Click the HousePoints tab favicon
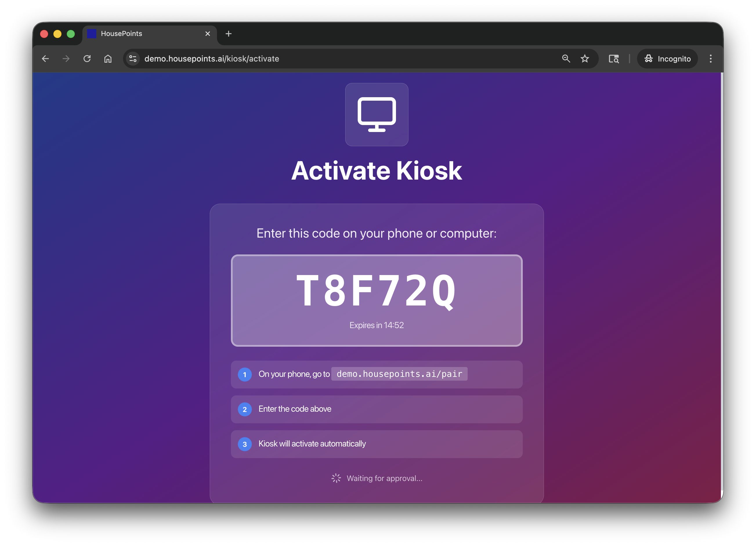Screen dimensions: 756x546 pyautogui.click(x=92, y=34)
